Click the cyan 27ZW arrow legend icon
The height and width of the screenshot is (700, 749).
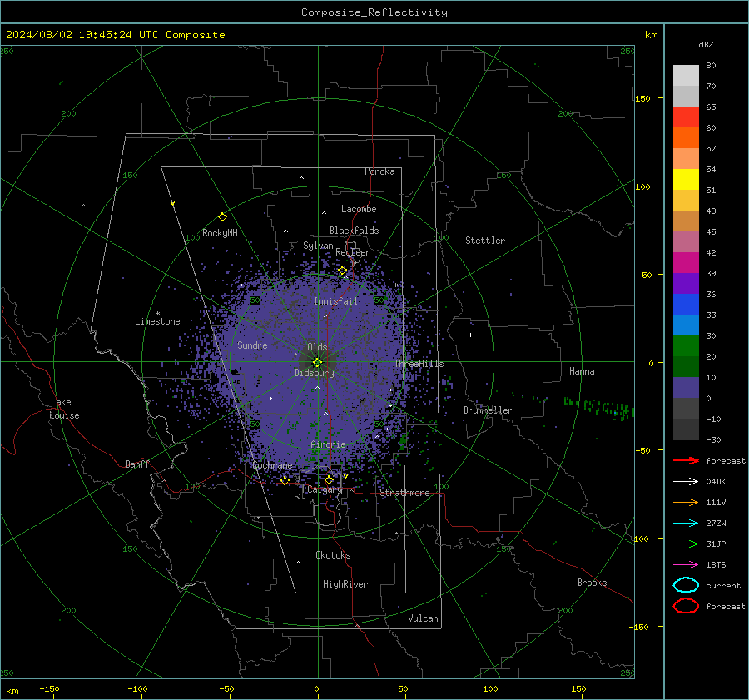pos(686,524)
